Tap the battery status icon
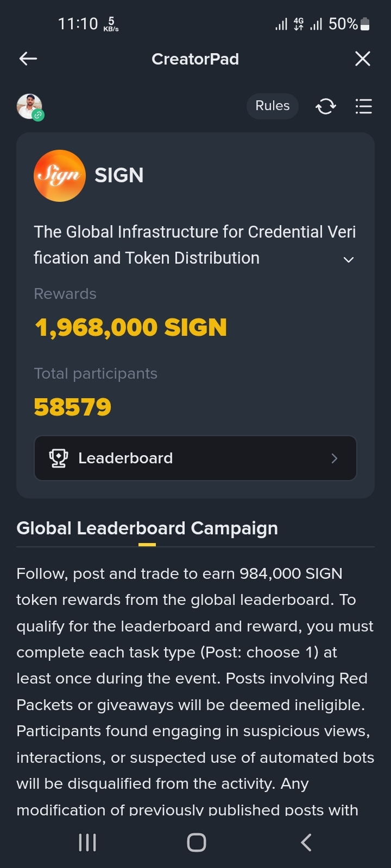Screen dimensions: 391x868 click(x=365, y=24)
